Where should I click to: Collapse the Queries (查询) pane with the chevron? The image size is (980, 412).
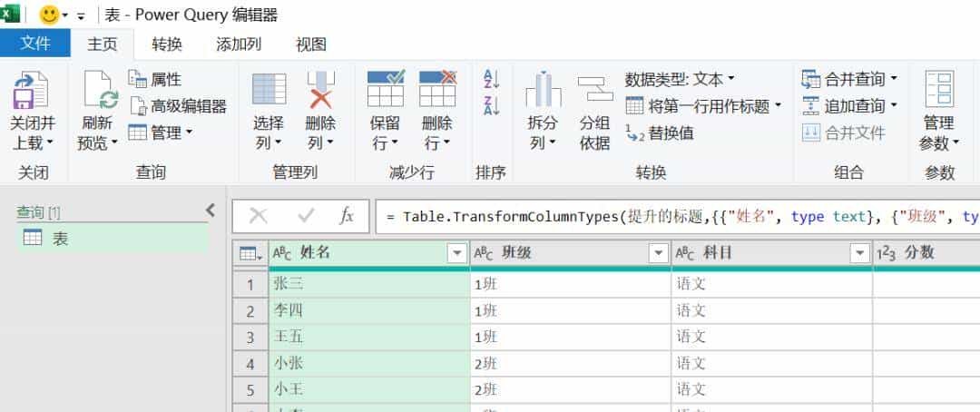[x=211, y=210]
